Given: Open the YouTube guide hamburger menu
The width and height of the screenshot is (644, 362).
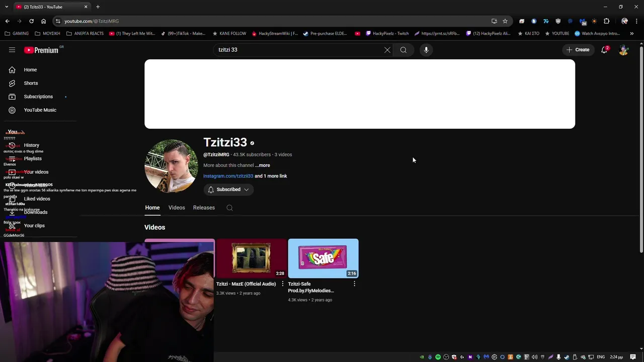Looking at the screenshot, I should point(12,50).
